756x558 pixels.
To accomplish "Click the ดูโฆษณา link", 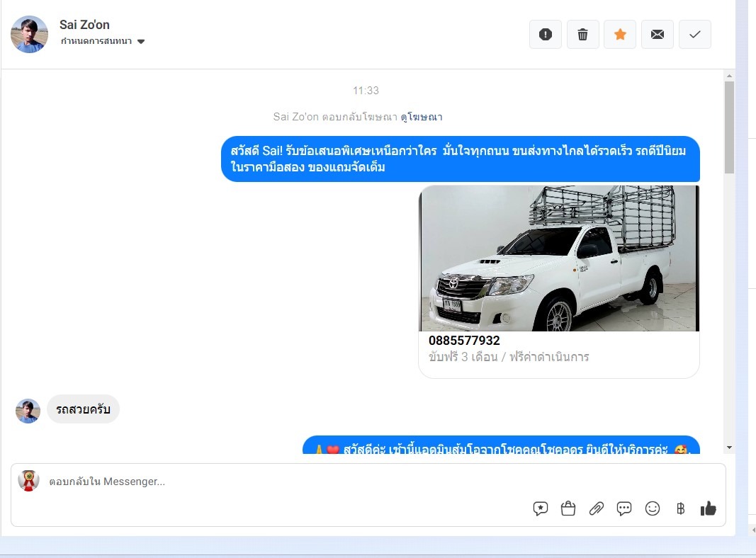I will 421,117.
